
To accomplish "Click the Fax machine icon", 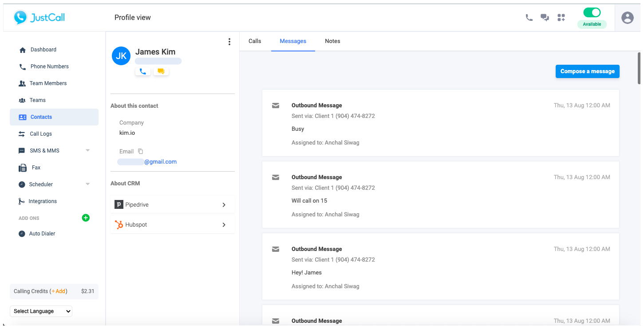I will pyautogui.click(x=23, y=168).
